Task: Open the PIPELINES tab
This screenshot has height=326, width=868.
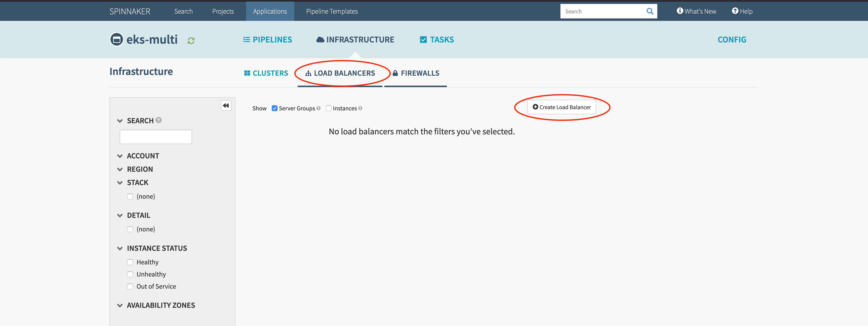Action: [268, 40]
